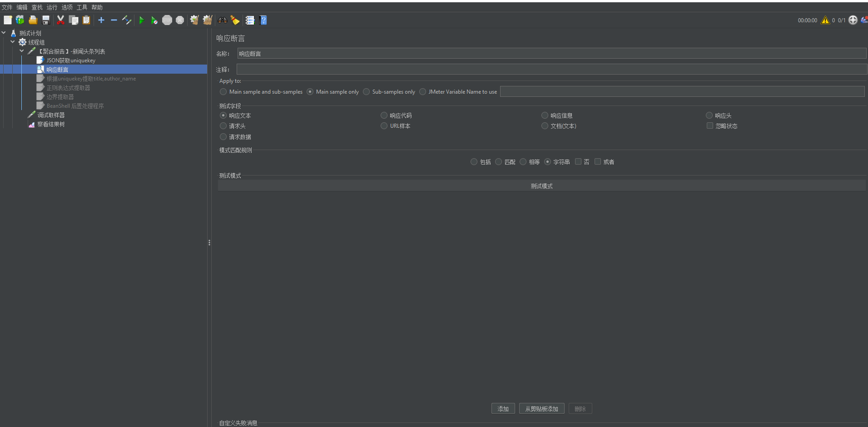Open the 编辑 menu

(x=22, y=7)
